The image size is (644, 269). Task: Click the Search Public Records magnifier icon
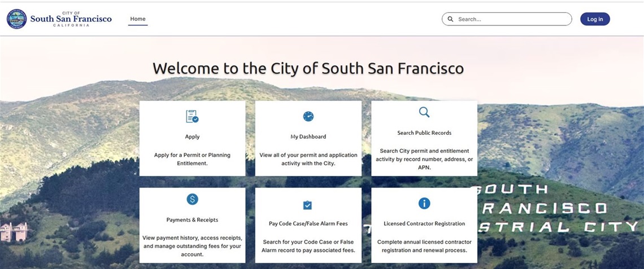424,112
